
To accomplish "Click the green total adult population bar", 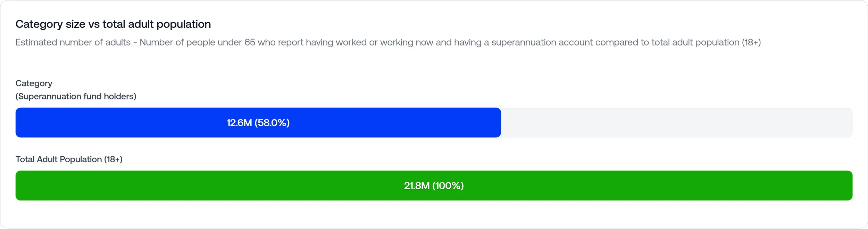I will [243, 186].
